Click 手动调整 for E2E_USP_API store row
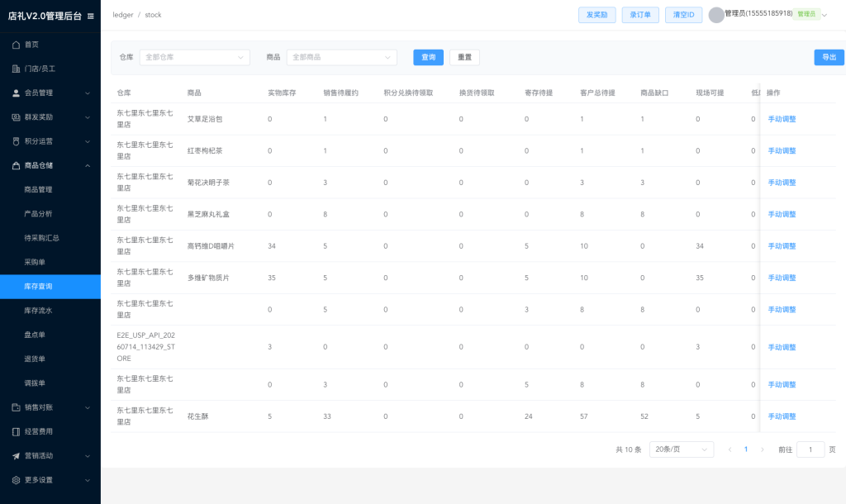Screen dimensions: 846x504 (x=782, y=348)
